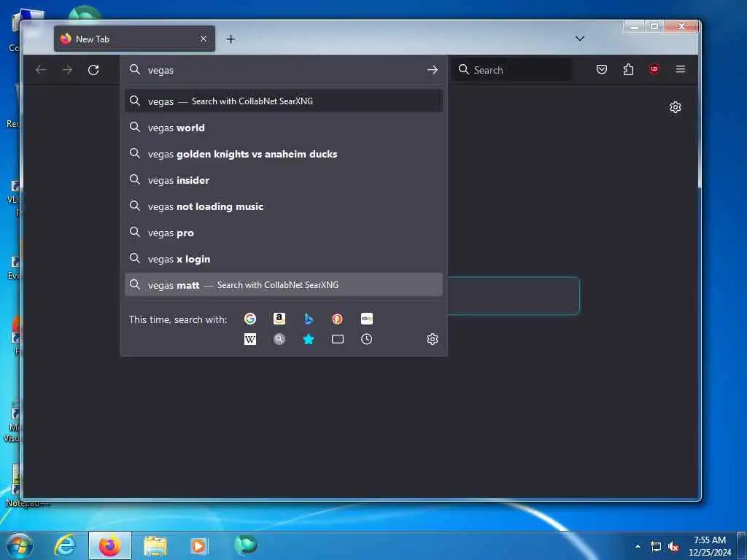The height and width of the screenshot is (560, 747).
Task: Search with the Google engine icon
Action: pyautogui.click(x=250, y=319)
